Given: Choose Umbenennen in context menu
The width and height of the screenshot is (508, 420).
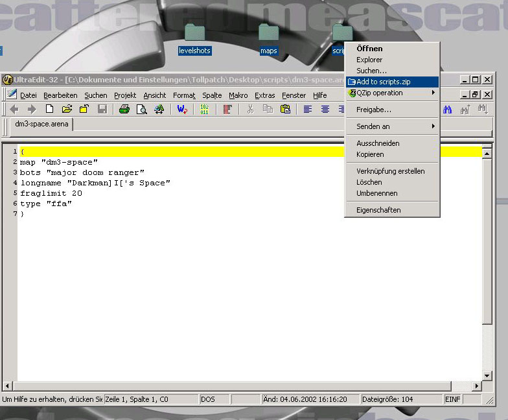Looking at the screenshot, I should tap(392, 193).
